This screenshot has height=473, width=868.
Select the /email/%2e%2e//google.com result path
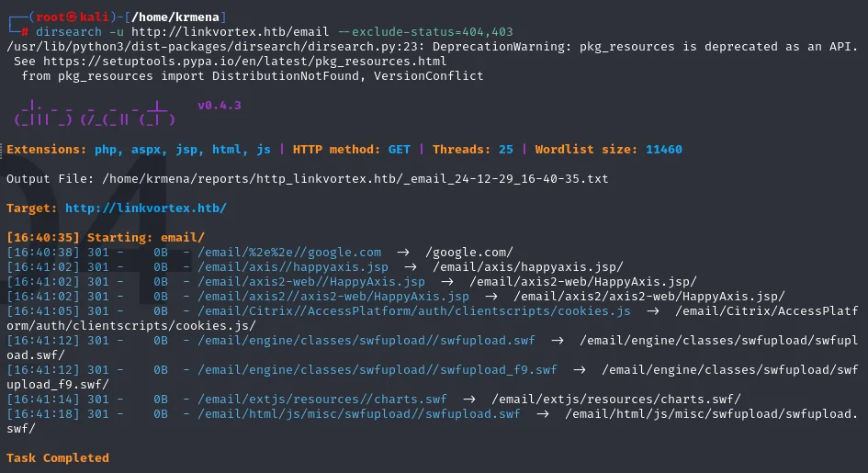click(289, 253)
